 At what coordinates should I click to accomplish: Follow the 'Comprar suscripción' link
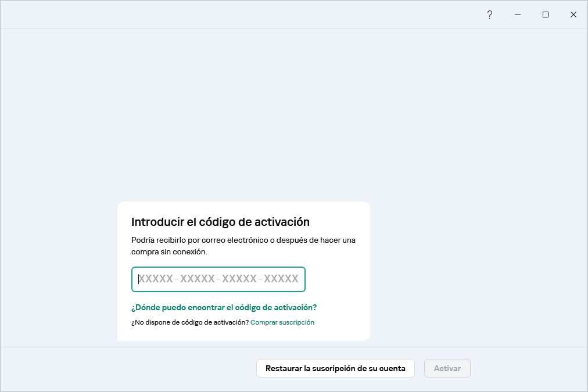[282, 322]
